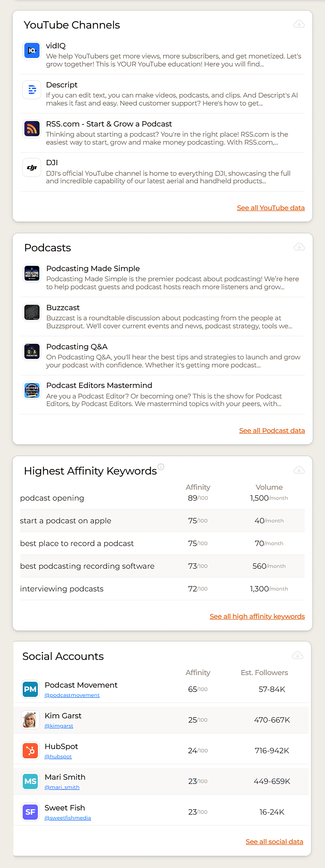Click the HubSpot sprocket logo
The width and height of the screenshot is (325, 868).
[30, 751]
